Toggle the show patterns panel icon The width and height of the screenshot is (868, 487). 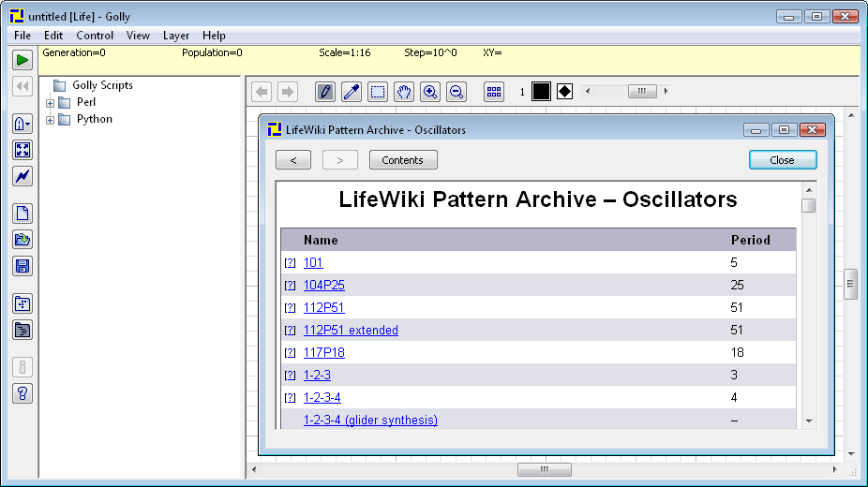[x=22, y=303]
